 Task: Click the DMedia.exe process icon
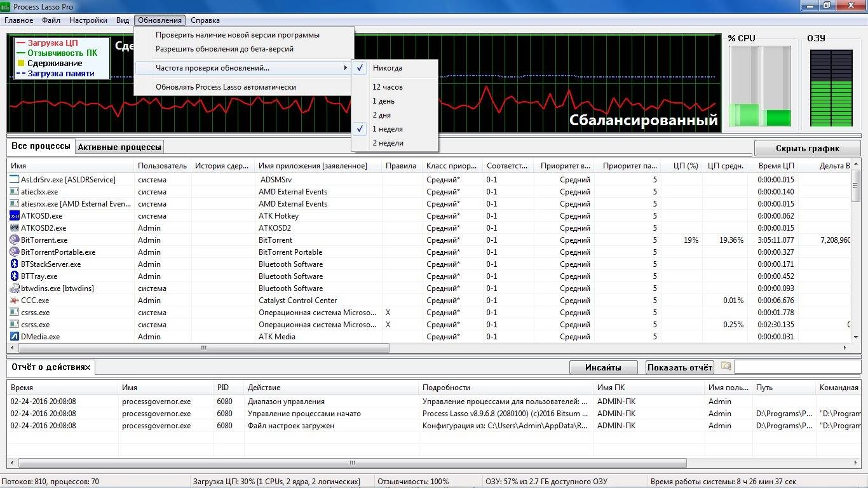pos(15,337)
